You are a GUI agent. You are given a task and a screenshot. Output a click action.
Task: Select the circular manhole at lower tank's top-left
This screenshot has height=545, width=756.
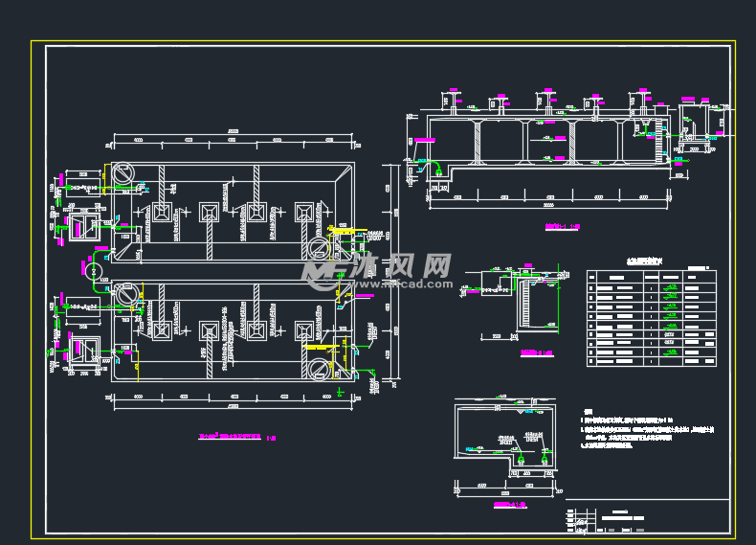[x=125, y=295]
